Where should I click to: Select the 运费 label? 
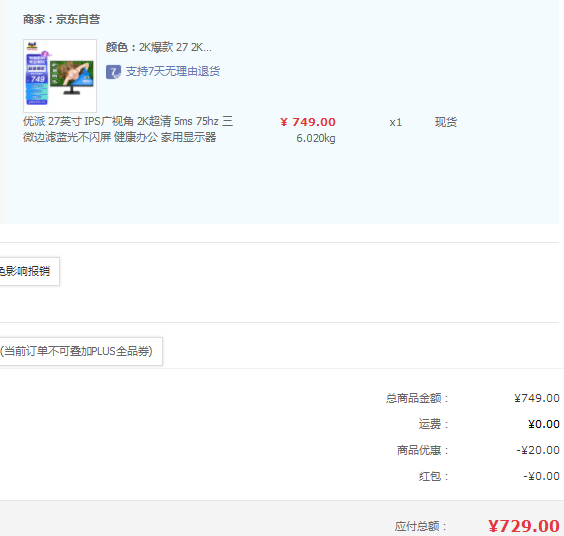(433, 424)
